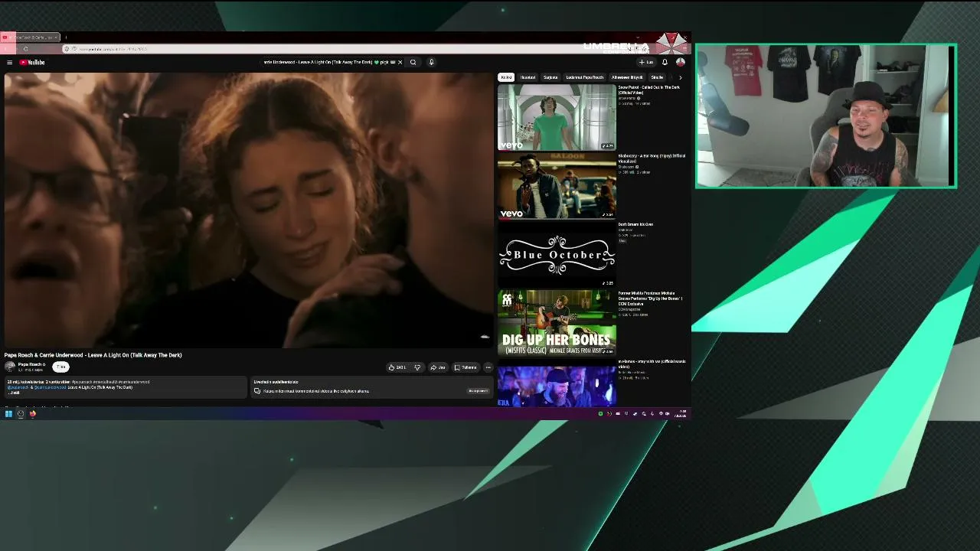The image size is (980, 551).
Task: Click the 'Don't Dream It's Over' title
Action: (x=635, y=224)
